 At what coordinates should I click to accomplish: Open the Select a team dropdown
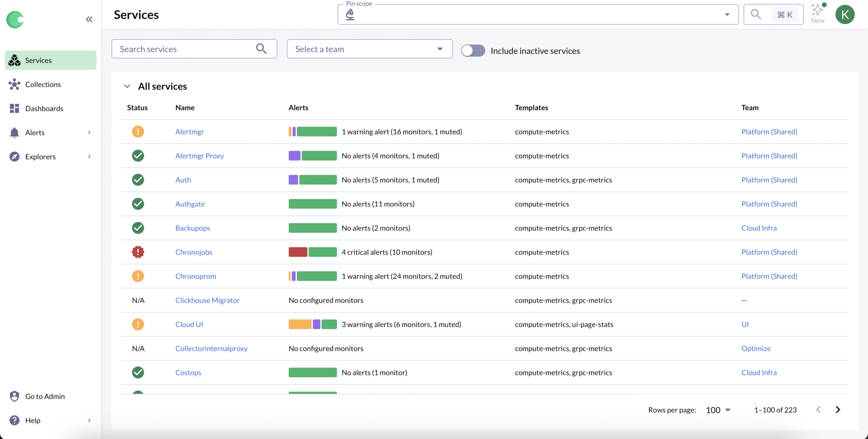[369, 49]
